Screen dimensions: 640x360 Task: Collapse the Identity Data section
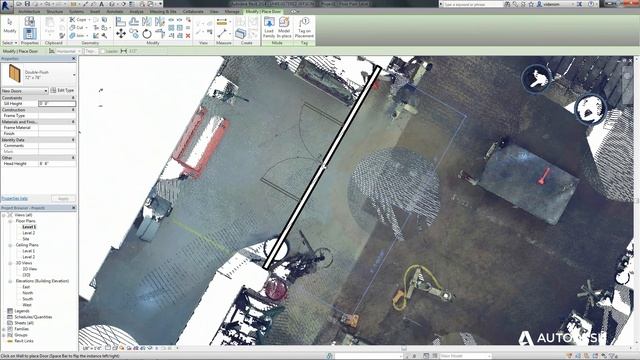click(73, 140)
